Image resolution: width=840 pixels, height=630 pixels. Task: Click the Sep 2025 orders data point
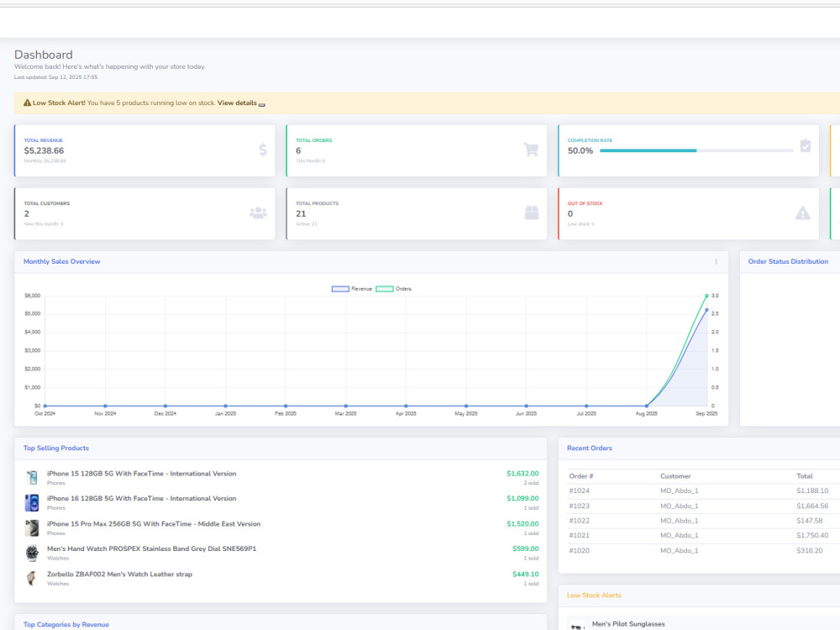pyautogui.click(x=706, y=296)
